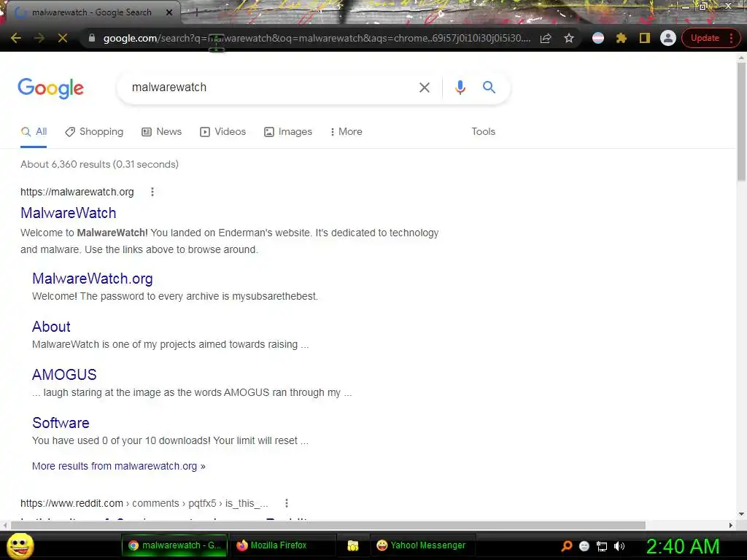Open the smiley Start button
The image size is (747, 560).
click(x=20, y=545)
